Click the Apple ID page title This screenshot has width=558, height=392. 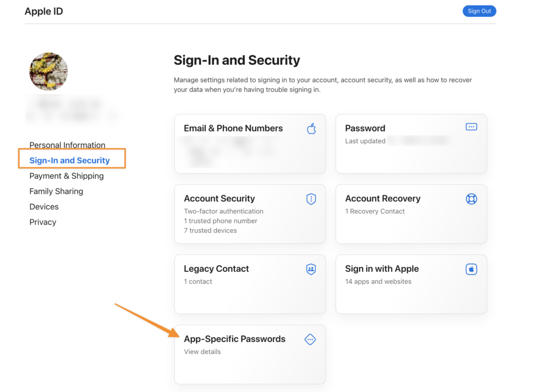click(x=44, y=11)
